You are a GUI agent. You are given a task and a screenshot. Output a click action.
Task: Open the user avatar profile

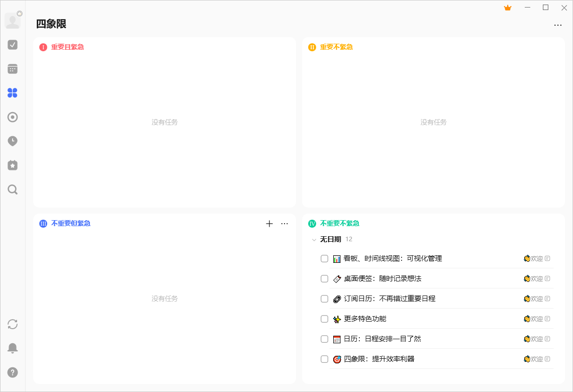pos(13,21)
